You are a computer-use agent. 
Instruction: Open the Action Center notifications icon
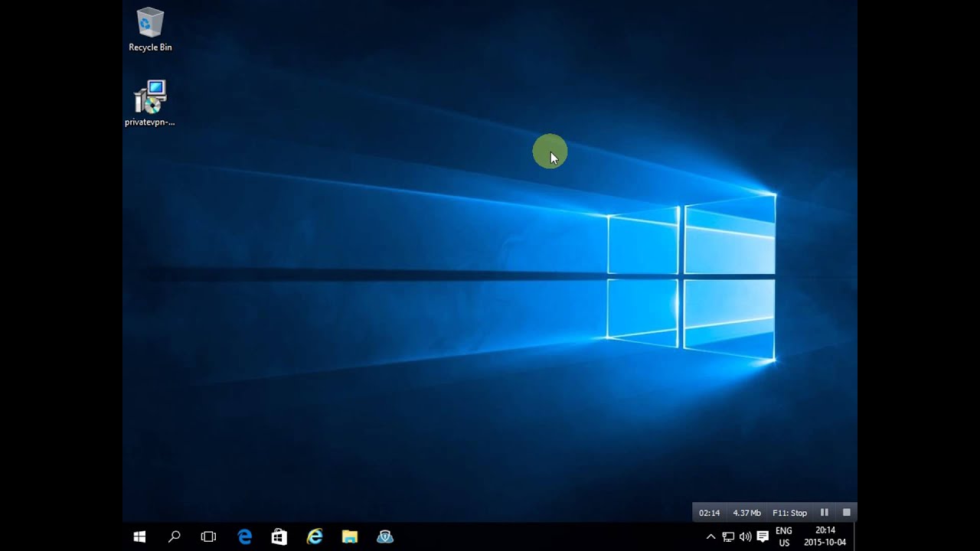tap(763, 537)
